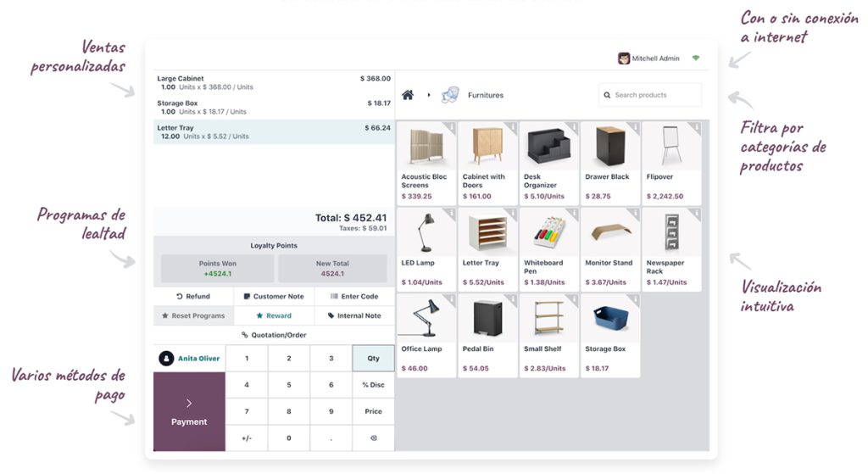Tap the +/- numpad key
Screen dimensions: 868x474
(x=247, y=438)
